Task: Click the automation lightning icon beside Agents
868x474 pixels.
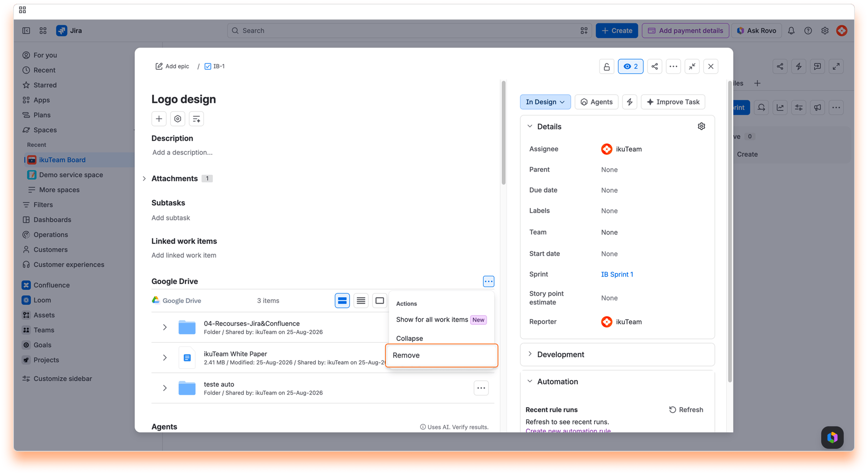Action: coord(630,102)
